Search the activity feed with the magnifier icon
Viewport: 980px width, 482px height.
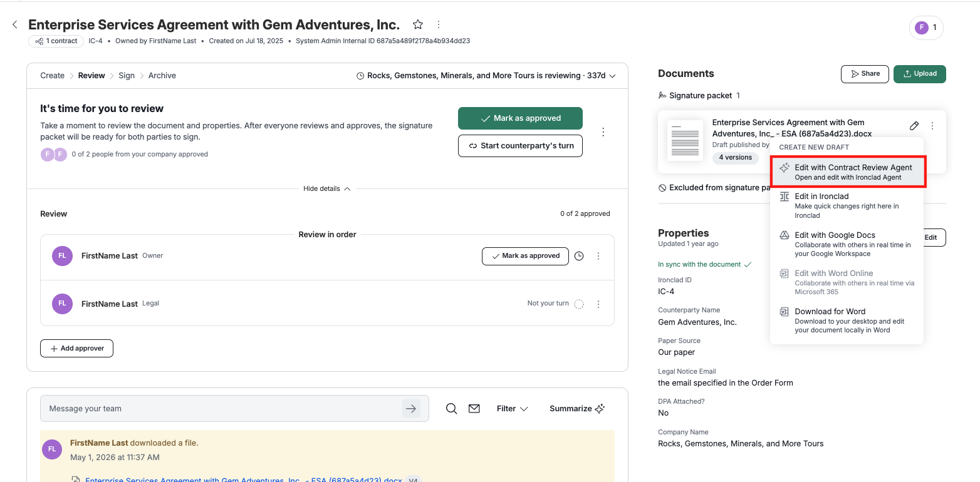(451, 409)
